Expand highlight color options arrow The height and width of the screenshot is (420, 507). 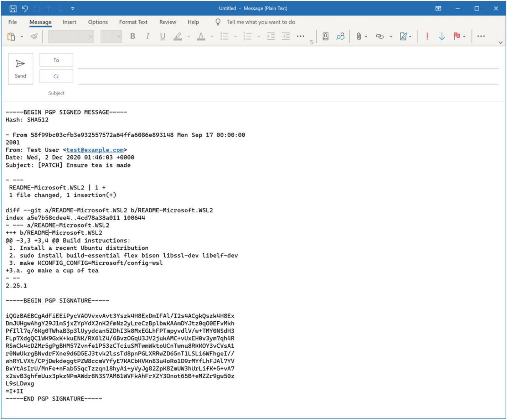[189, 36]
